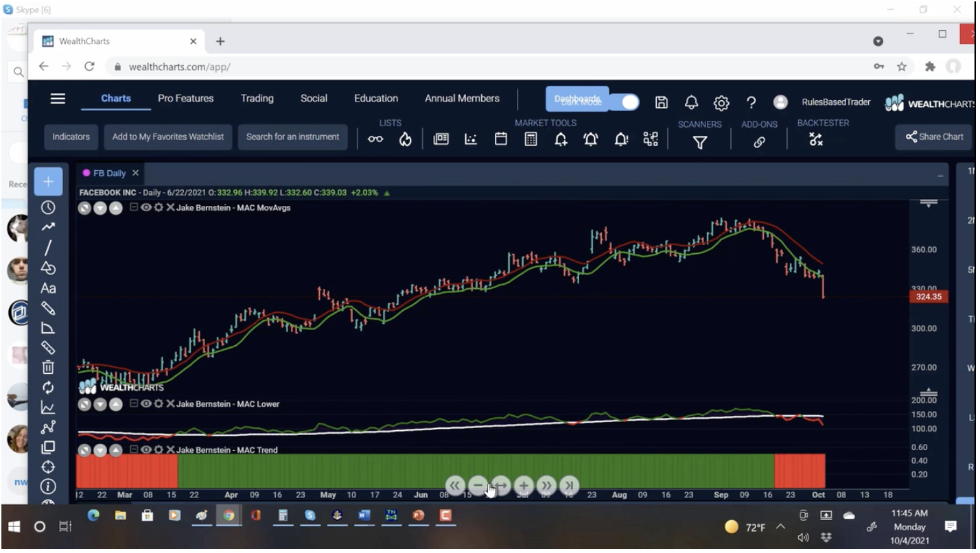Click the ringing bell alerts icon
This screenshot has height=553, width=980.
tap(591, 139)
